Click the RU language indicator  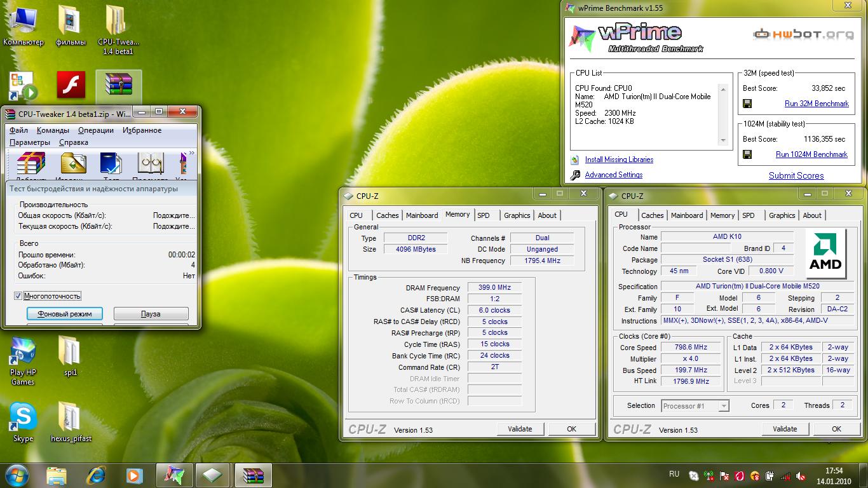click(x=674, y=473)
